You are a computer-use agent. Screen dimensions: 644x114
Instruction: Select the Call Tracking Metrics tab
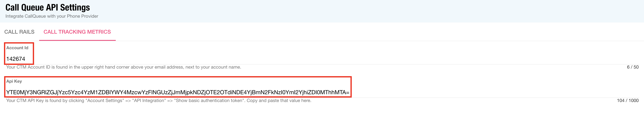point(77,32)
